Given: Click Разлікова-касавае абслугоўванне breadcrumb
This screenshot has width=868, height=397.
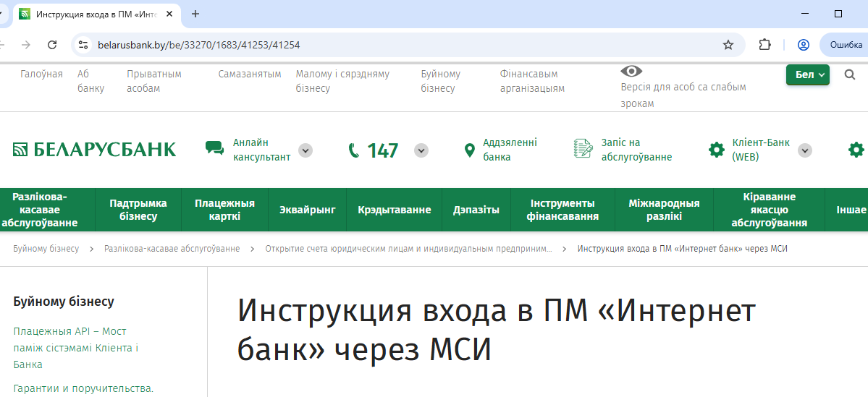Looking at the screenshot, I should tap(172, 249).
